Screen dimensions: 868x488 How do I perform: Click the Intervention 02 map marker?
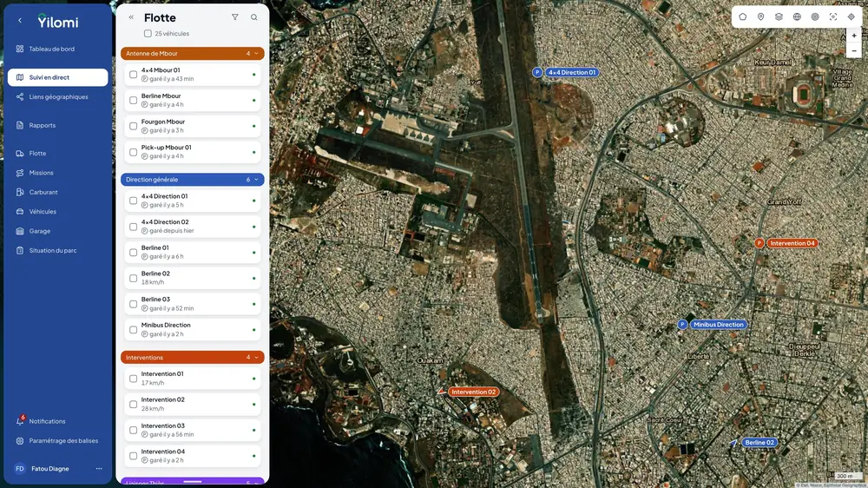(469, 392)
